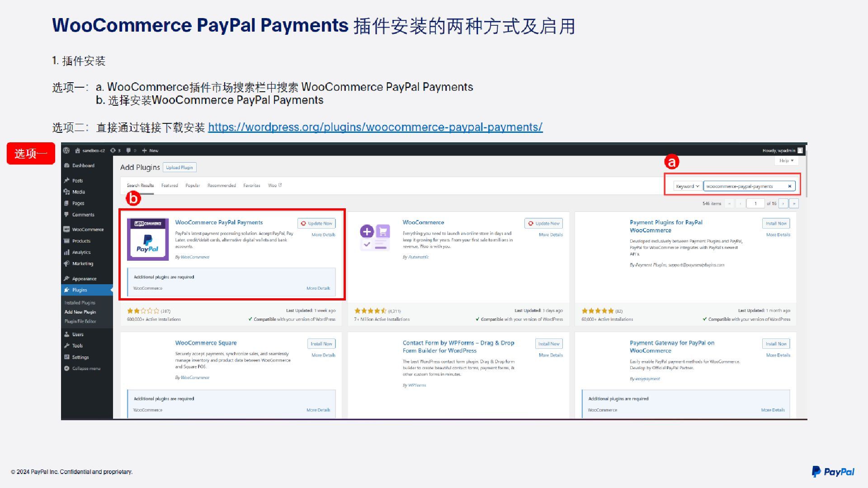This screenshot has height=488, width=868.
Task: Open the WooCommerce Square title link
Action: [206, 343]
